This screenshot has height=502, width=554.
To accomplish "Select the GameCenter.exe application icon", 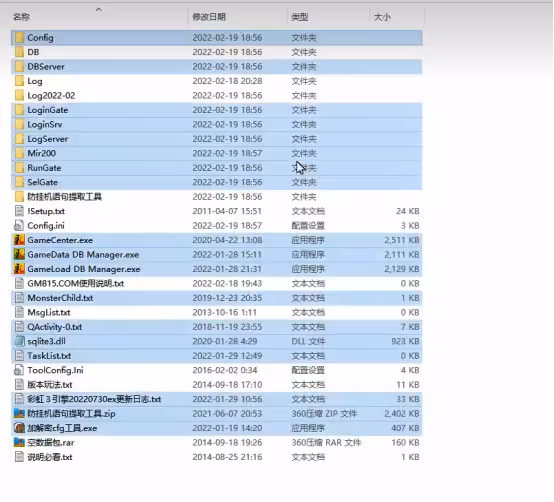I will coord(19,240).
